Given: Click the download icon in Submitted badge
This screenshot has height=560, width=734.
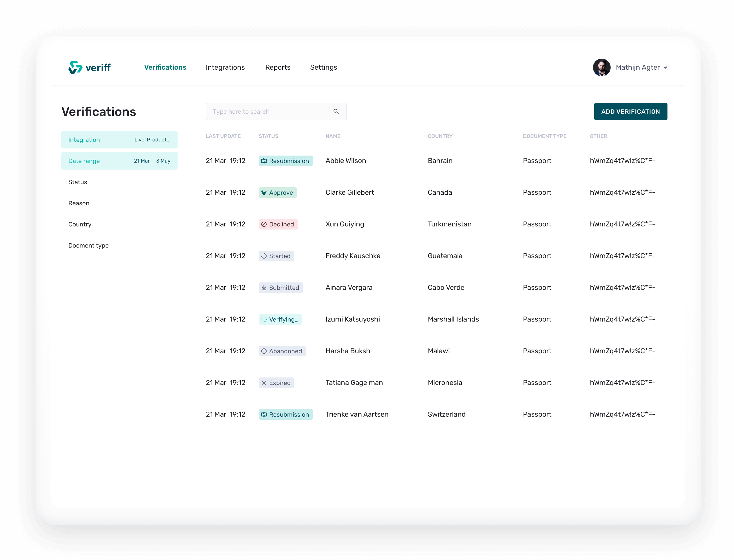Looking at the screenshot, I should tap(264, 287).
